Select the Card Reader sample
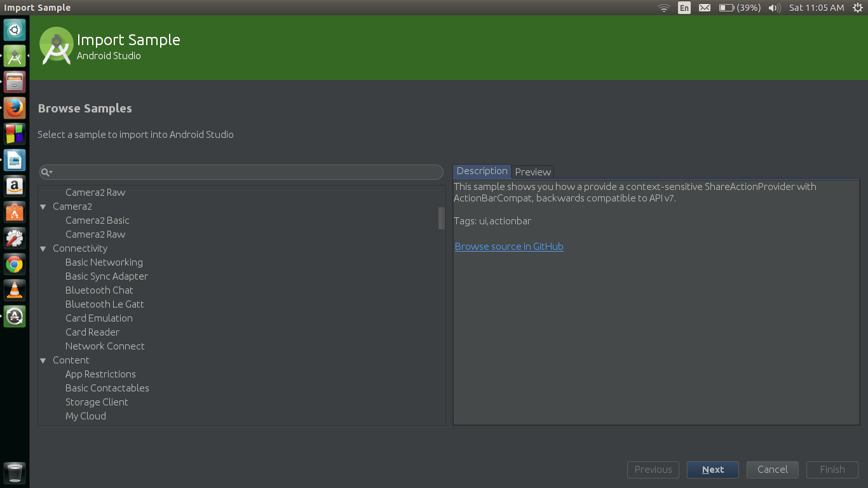868x488 pixels. tap(92, 332)
